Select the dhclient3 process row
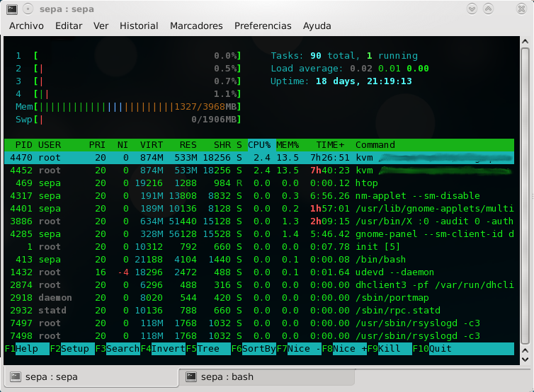The width and height of the screenshot is (534, 392). click(259, 285)
